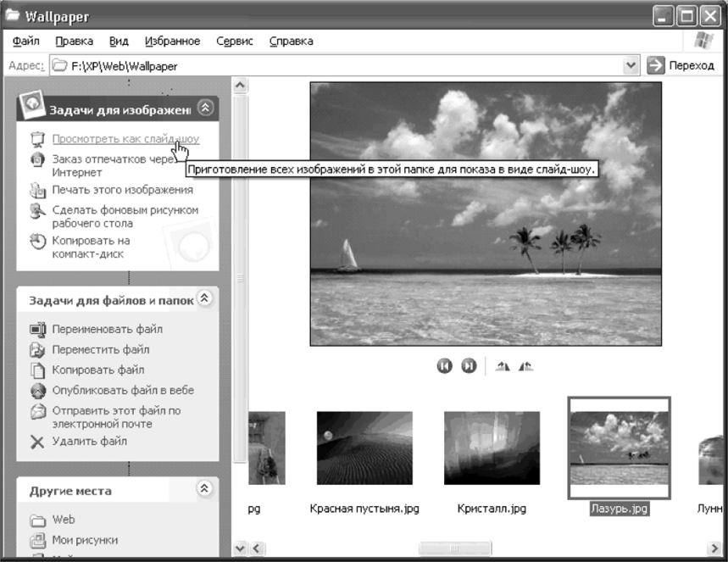This screenshot has height=562, width=728.
Task: Click the delete file X icon
Action: click(x=37, y=442)
